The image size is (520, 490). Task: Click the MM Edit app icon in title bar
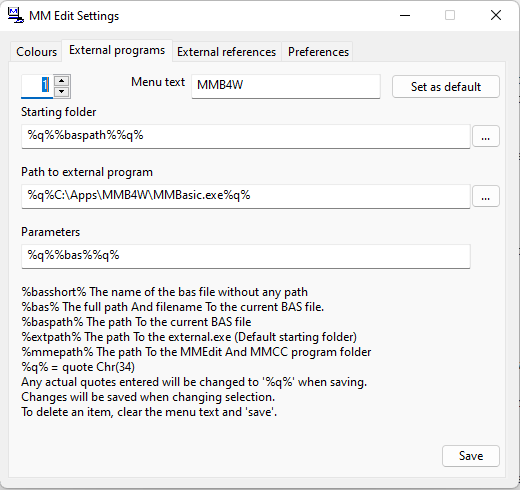coord(16,15)
